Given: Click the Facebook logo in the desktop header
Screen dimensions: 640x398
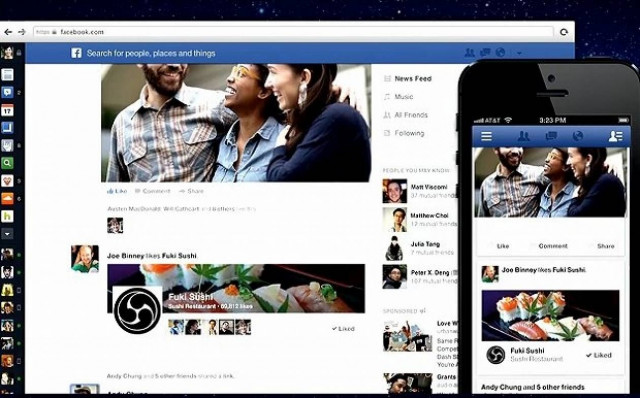Looking at the screenshot, I should [x=76, y=53].
